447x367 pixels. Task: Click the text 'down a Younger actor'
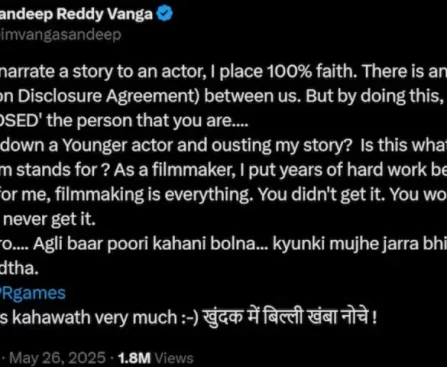click(88, 145)
